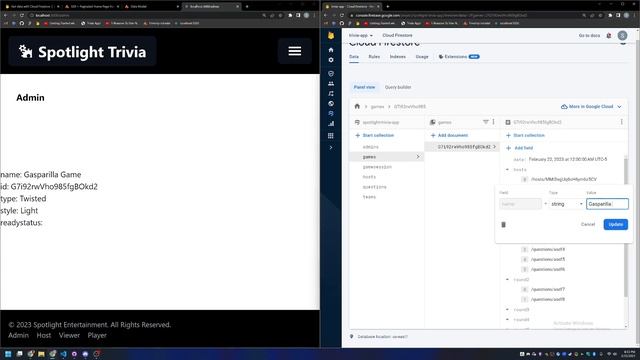Screen dimensions: 640x360
Task: Click the Firebase logo in the sidebar
Action: click(331, 36)
